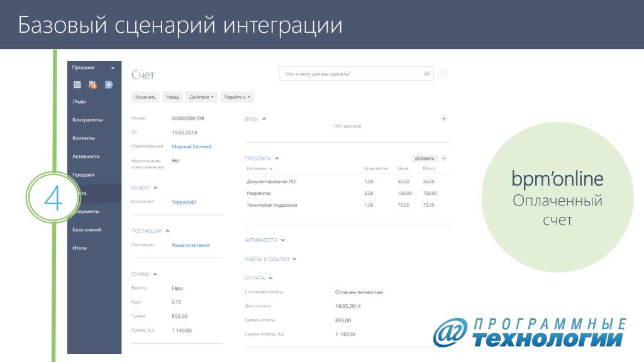
Task: Open the help question mark icon
Action: pyautogui.click(x=443, y=74)
